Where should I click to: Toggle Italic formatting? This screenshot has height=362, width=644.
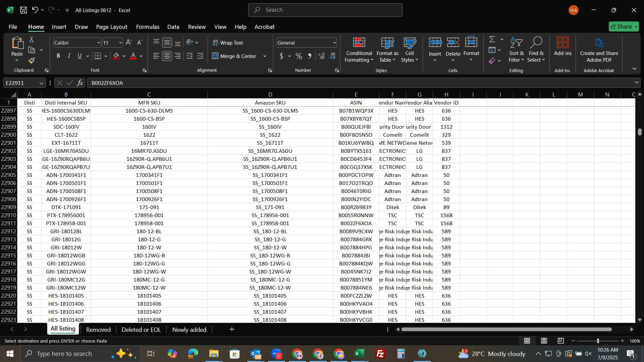tap(69, 56)
